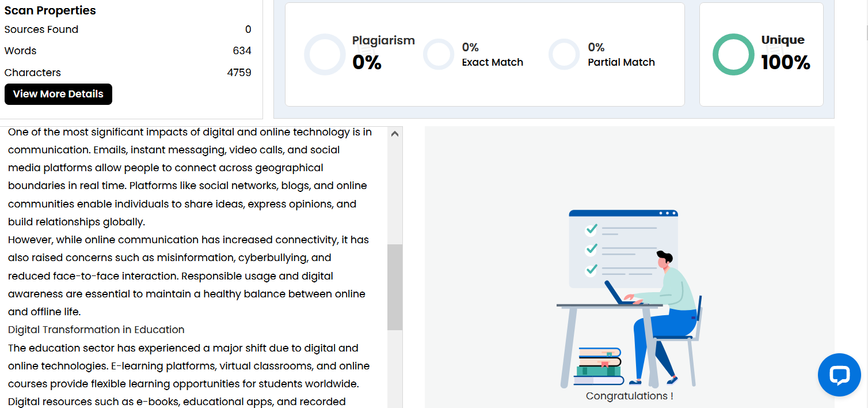The width and height of the screenshot is (868, 408).
Task: Click the Characters count 4759
Action: (239, 73)
